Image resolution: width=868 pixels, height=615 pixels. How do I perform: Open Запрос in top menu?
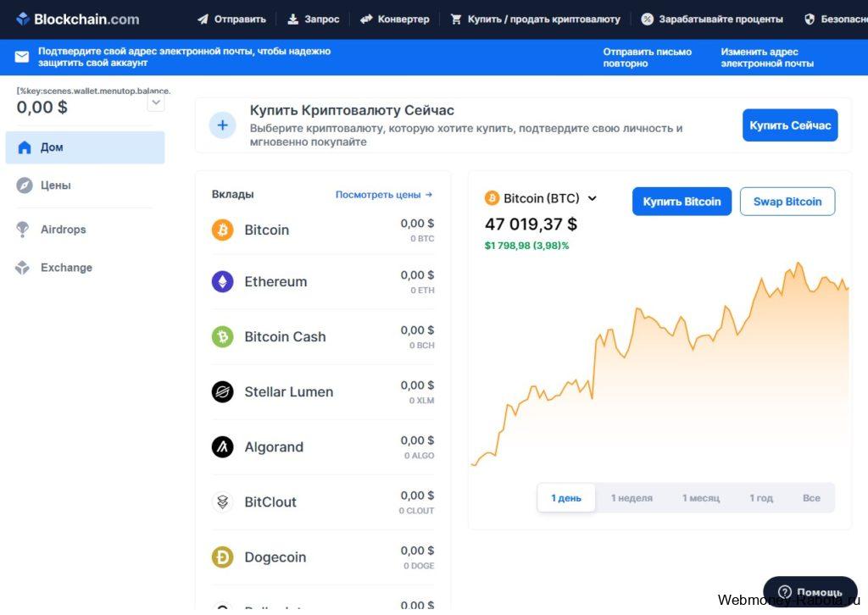pos(314,19)
